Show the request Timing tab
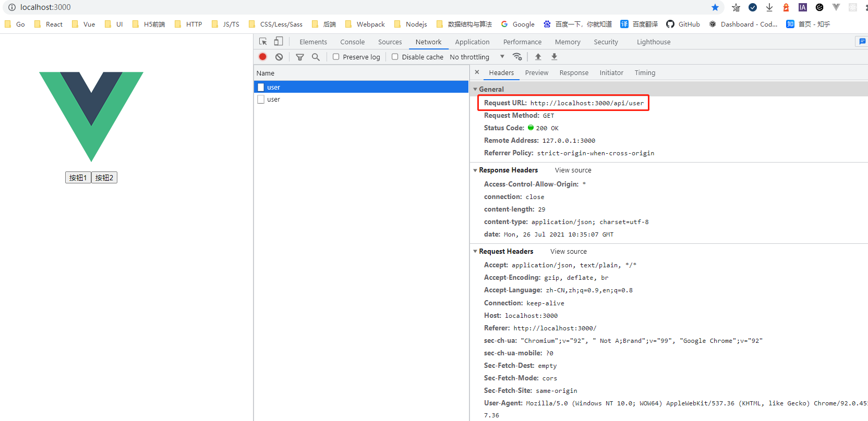Image resolution: width=868 pixels, height=421 pixels. 645,73
